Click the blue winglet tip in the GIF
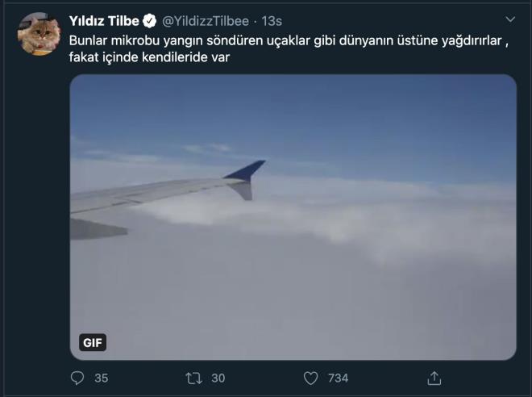Image resolution: width=532 pixels, height=397 pixels. tap(245, 169)
